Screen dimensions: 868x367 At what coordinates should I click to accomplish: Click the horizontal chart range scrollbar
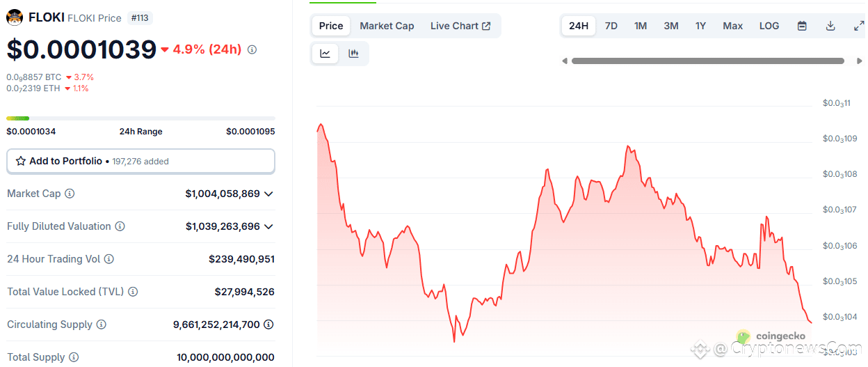point(708,61)
